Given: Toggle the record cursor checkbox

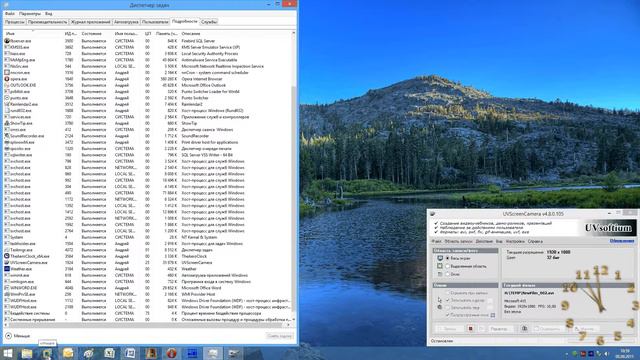Looking at the screenshot, I should (448, 300).
